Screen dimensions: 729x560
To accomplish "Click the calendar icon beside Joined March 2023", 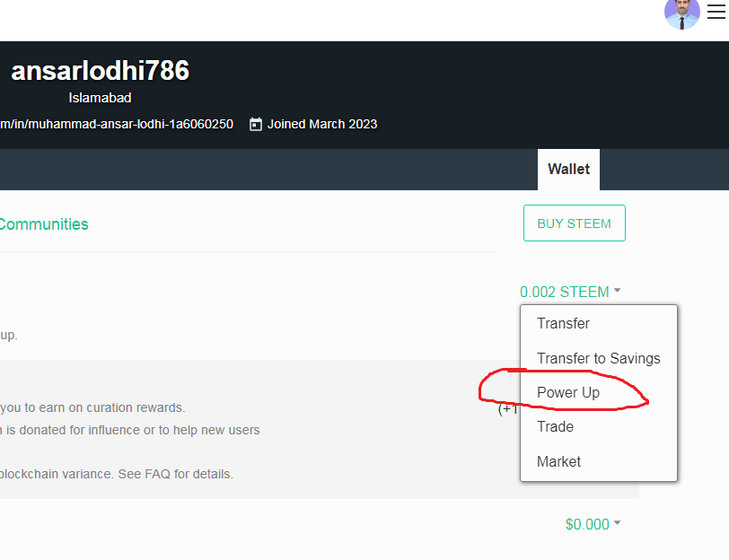I will [x=256, y=125].
